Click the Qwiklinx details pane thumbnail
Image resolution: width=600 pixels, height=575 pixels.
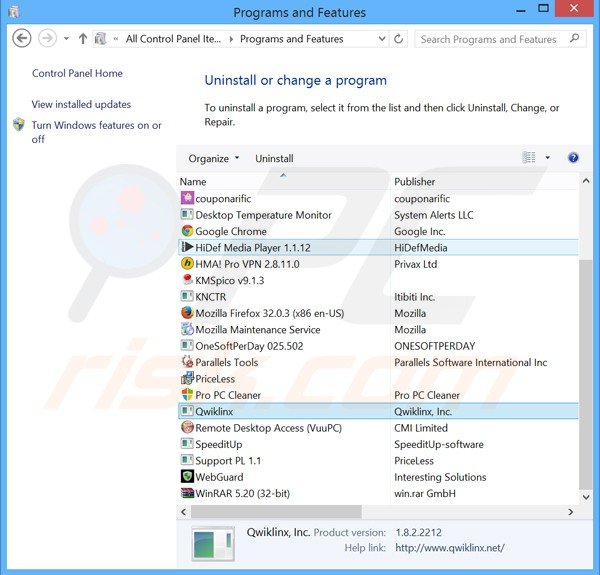click(213, 544)
